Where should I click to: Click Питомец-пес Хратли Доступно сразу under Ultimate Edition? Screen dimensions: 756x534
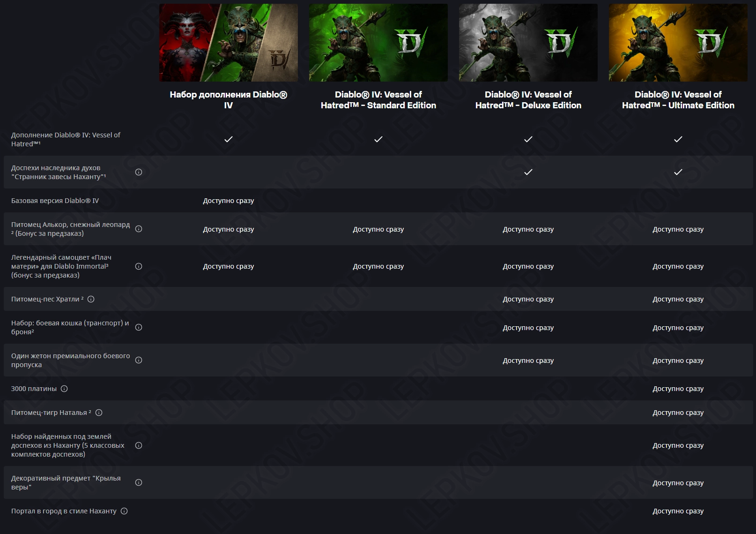pyautogui.click(x=678, y=299)
